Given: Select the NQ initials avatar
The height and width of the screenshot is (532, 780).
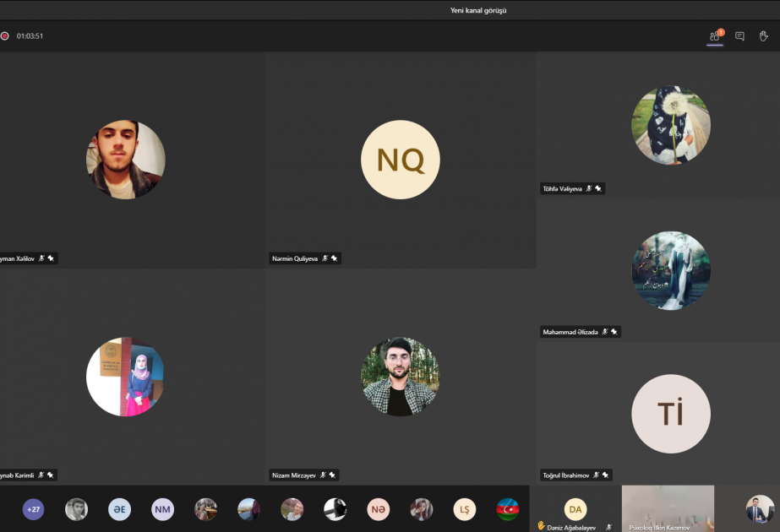Looking at the screenshot, I should tap(401, 160).
